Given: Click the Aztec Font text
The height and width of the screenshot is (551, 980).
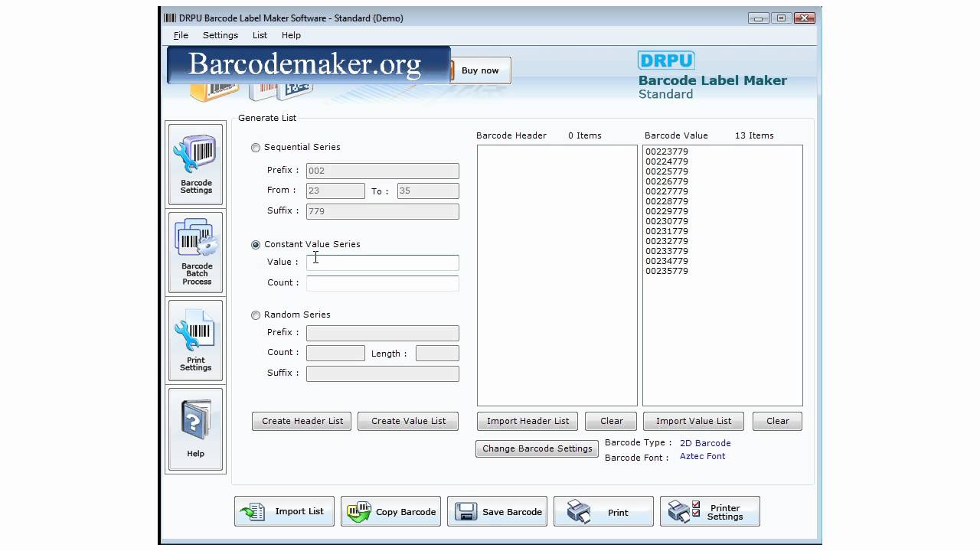Looking at the screenshot, I should pyautogui.click(x=702, y=456).
